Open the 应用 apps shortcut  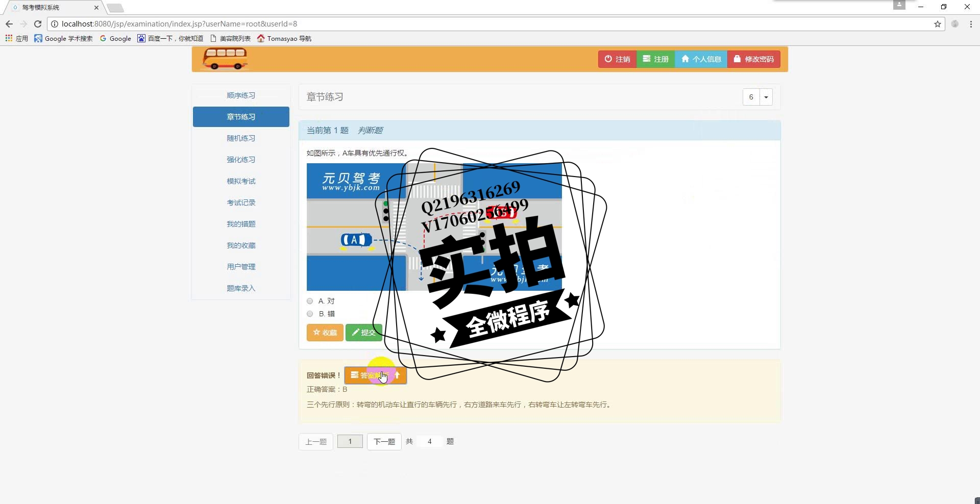(x=17, y=38)
